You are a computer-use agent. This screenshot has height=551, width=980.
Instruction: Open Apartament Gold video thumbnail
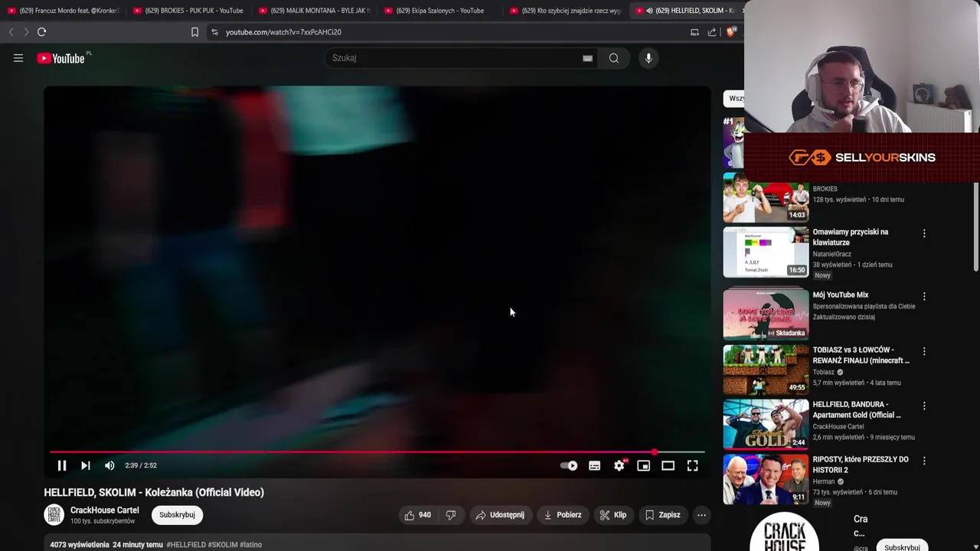point(766,423)
